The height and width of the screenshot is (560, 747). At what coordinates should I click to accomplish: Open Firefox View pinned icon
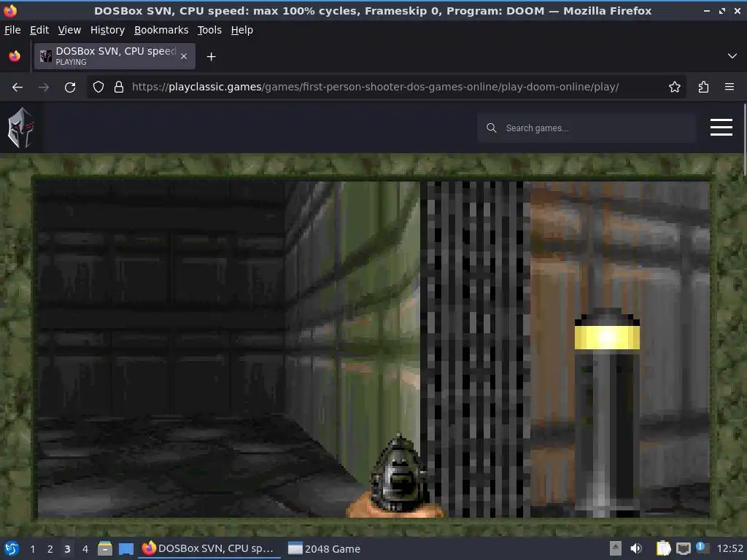[15, 56]
